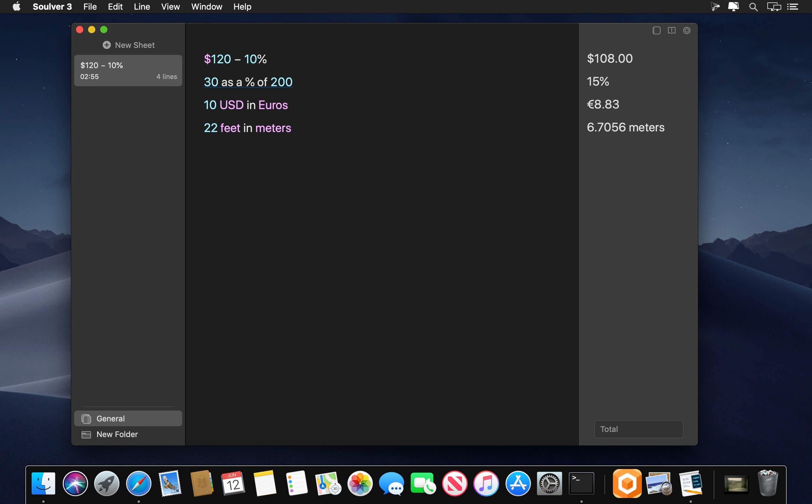Open the Total dropdown field
Screen dimensions: 812x504
(x=638, y=429)
